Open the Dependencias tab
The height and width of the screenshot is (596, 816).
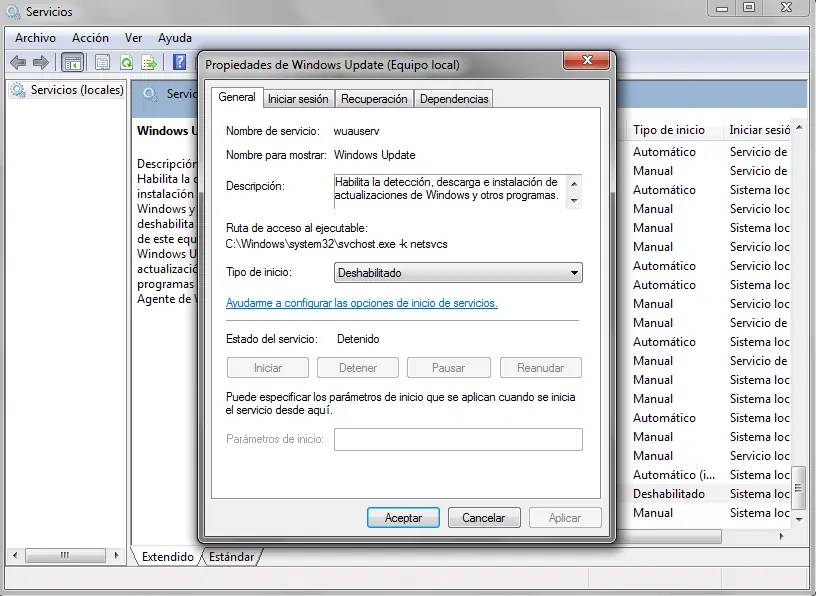tap(454, 99)
